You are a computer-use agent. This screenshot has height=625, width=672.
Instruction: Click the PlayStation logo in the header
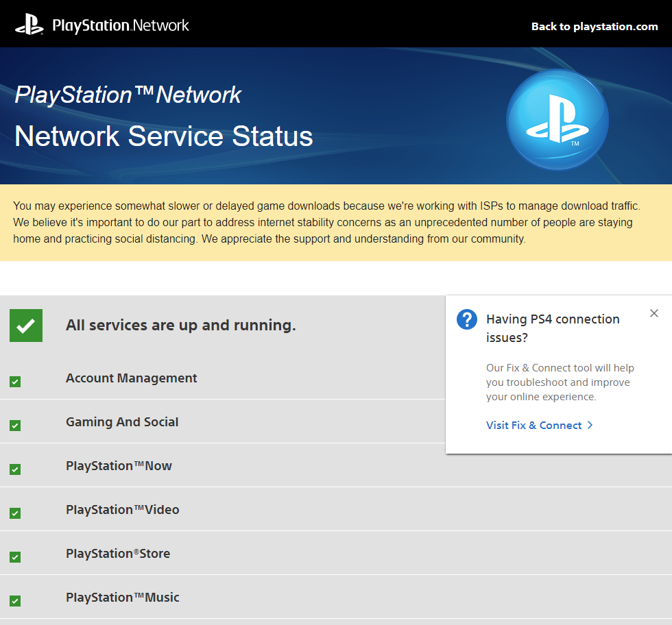pos(29,23)
